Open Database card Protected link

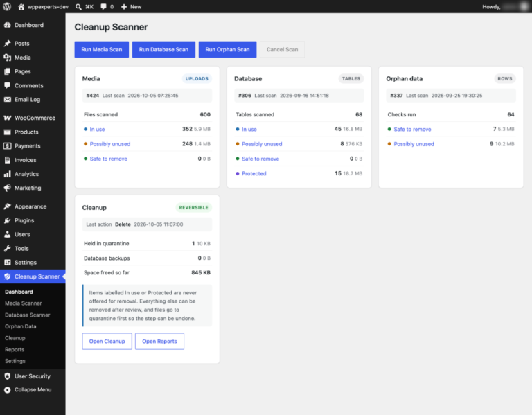coord(254,173)
